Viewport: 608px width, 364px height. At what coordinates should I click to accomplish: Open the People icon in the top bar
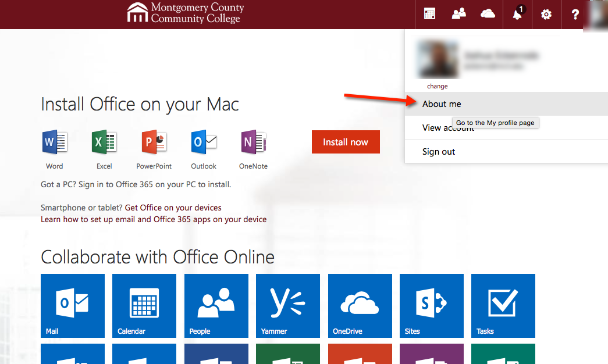(x=458, y=15)
